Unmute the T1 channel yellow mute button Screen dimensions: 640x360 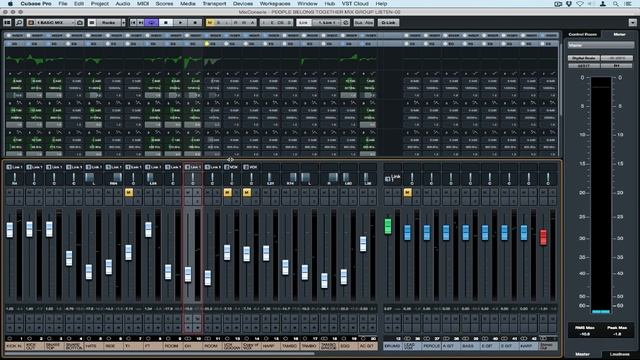point(129,192)
